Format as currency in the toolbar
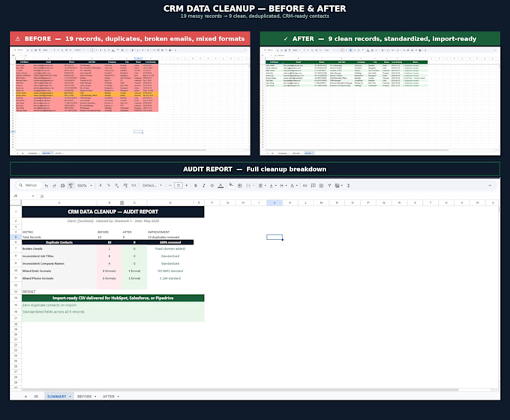The width and height of the screenshot is (510, 420). click(x=100, y=185)
